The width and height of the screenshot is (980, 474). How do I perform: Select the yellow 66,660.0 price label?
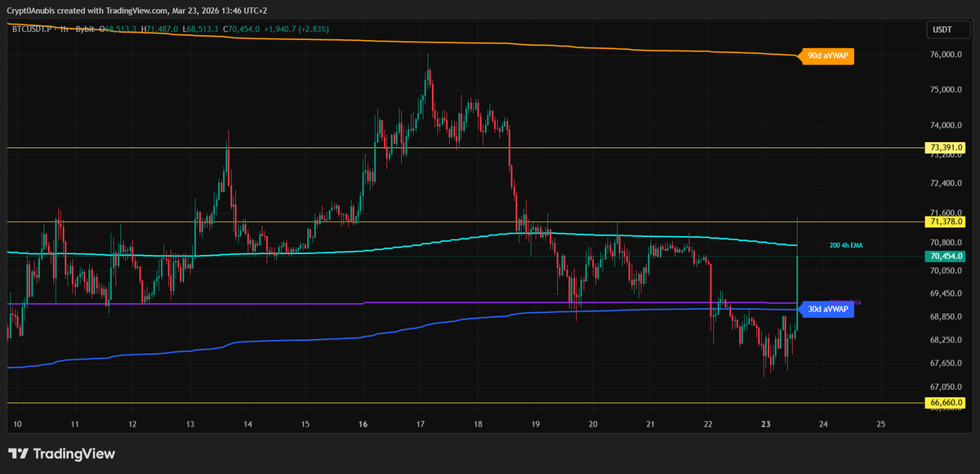[946, 403]
